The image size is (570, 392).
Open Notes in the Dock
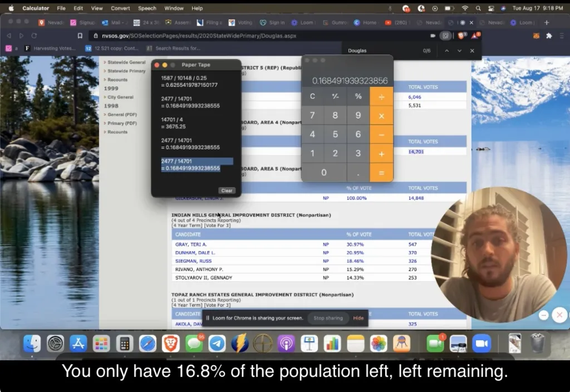pos(356,343)
